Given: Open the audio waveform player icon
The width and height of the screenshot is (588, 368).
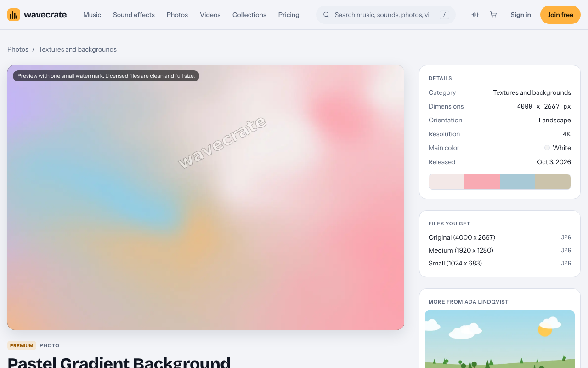Looking at the screenshot, I should (475, 15).
